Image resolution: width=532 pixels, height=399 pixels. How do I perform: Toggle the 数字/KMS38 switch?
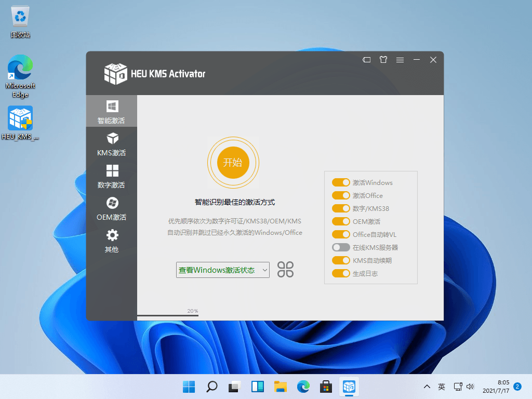point(341,208)
